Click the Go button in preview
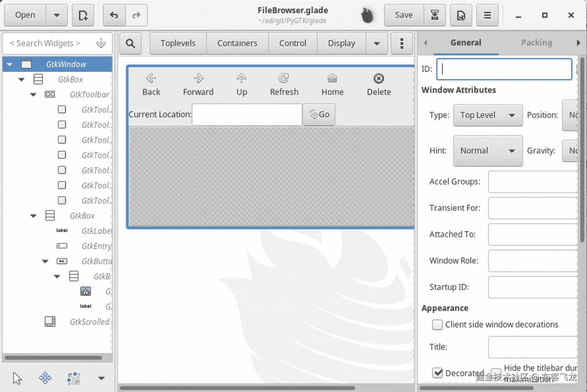587x392 pixels. [319, 114]
